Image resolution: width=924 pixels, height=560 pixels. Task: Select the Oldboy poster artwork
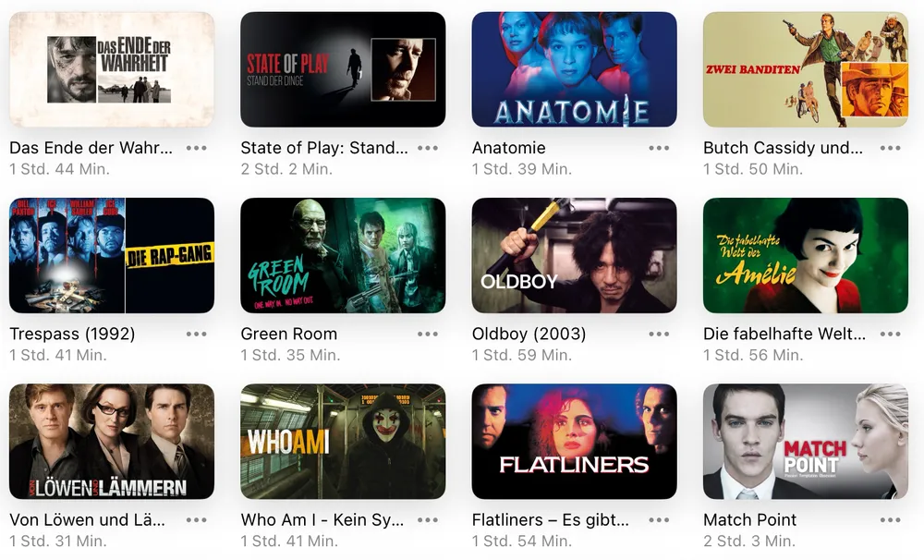(574, 255)
